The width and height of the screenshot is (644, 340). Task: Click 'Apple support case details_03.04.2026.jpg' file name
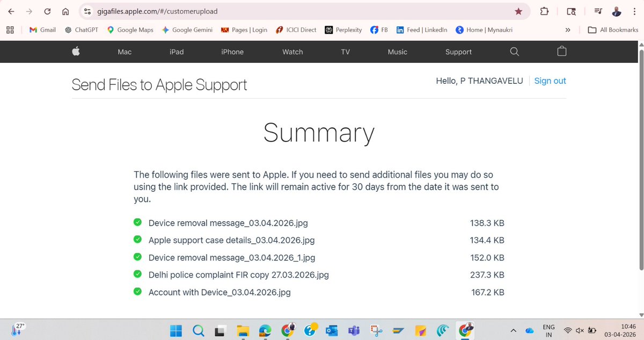[231, 240]
